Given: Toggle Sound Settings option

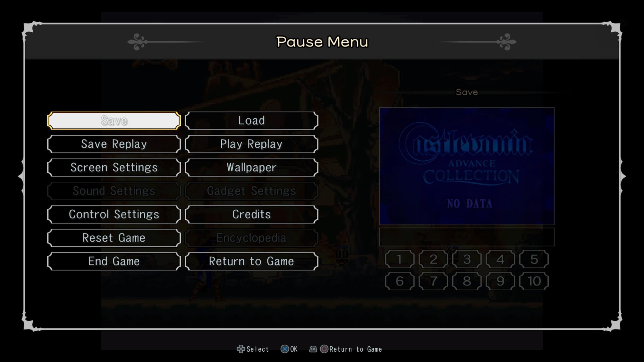Looking at the screenshot, I should [114, 191].
